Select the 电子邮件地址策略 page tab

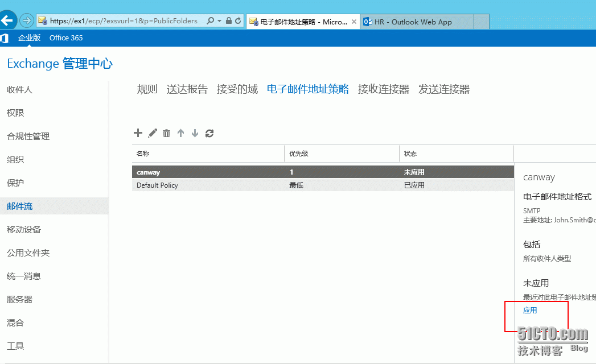(x=308, y=89)
